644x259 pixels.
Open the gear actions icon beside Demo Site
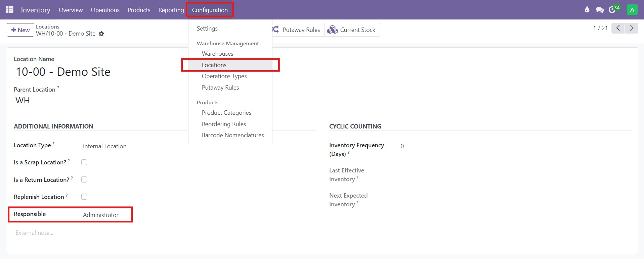(x=101, y=34)
